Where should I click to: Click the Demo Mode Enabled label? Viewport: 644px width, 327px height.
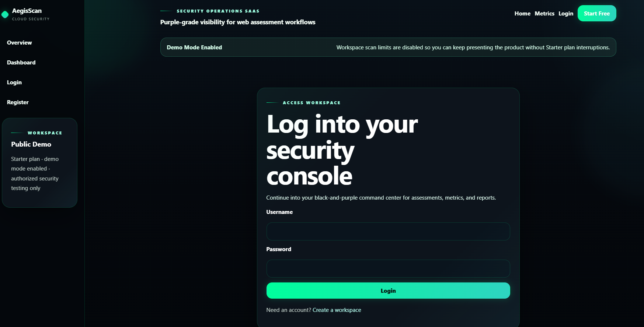pyautogui.click(x=194, y=48)
